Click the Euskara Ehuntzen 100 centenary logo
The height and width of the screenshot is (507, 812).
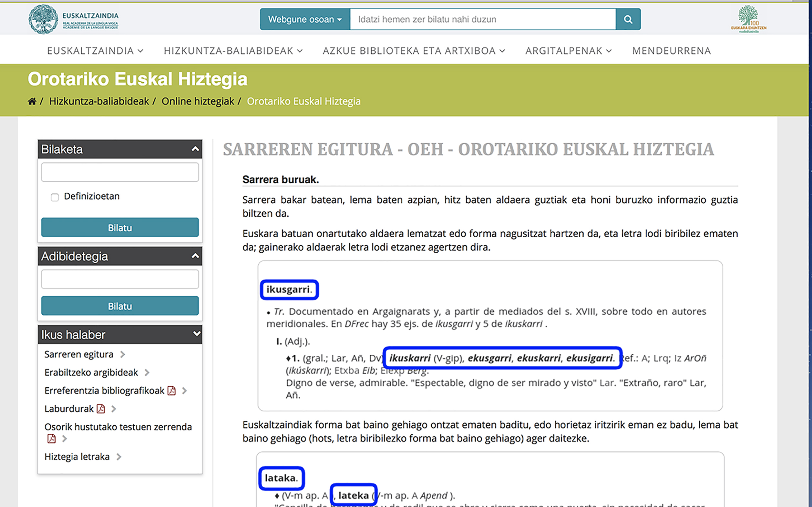coord(748,19)
